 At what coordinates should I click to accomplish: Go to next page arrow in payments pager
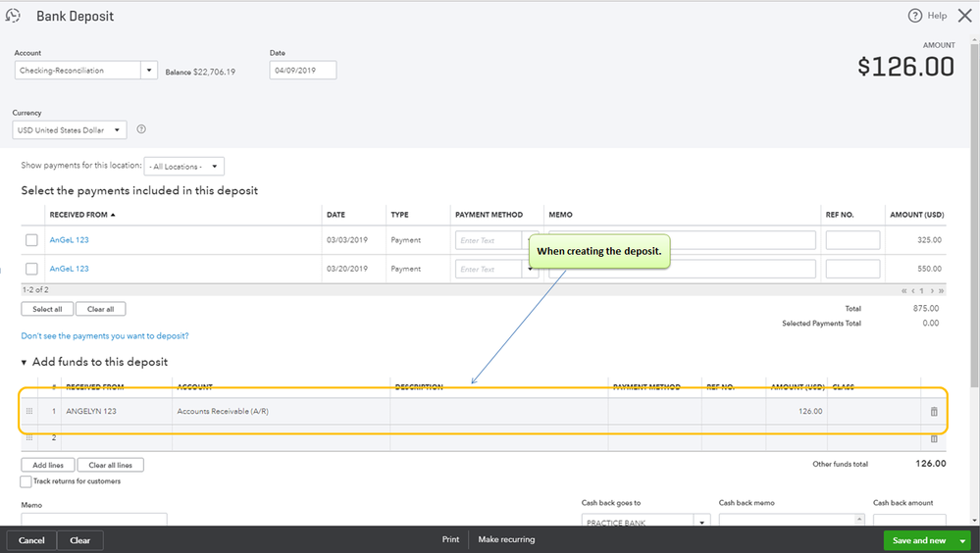tap(932, 290)
